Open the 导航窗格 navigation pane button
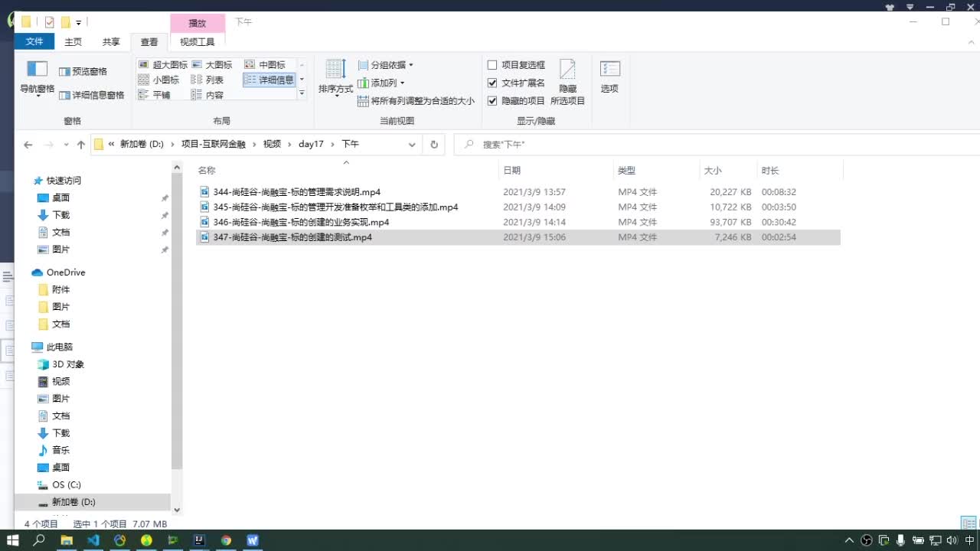Viewport: 980px width, 551px height. tap(37, 79)
